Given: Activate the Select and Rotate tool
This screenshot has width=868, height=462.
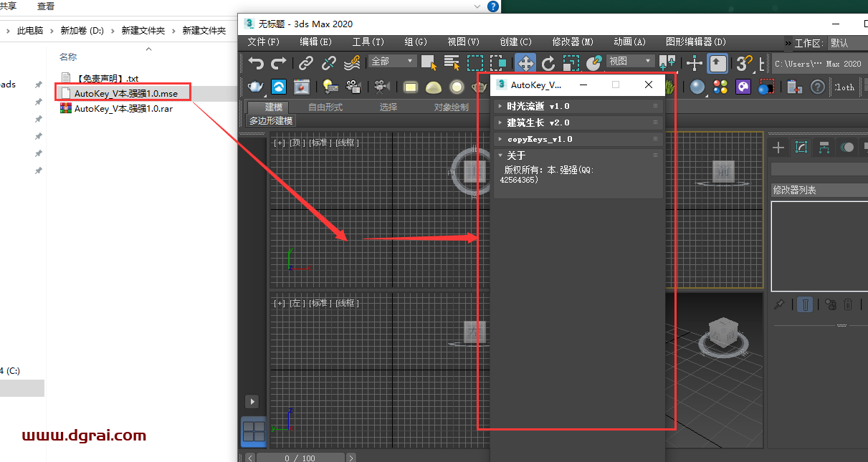Looking at the screenshot, I should [548, 64].
